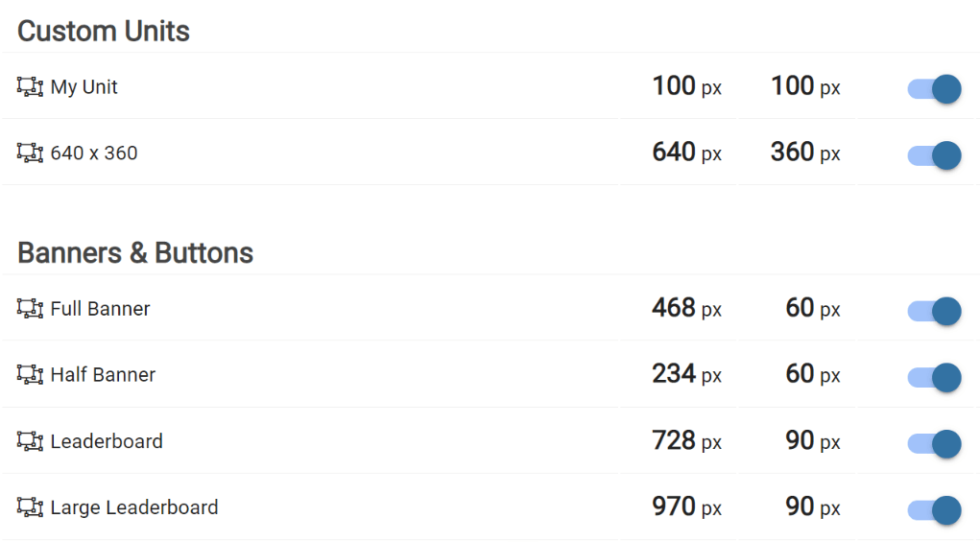Click the unit icon beside Half Banner

click(x=30, y=375)
